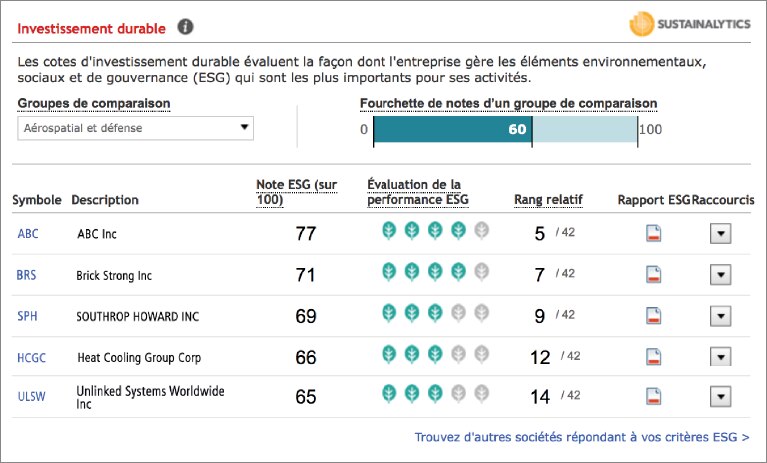Click the info icon beside Investissement durable
The height and width of the screenshot is (463, 767).
[185, 27]
